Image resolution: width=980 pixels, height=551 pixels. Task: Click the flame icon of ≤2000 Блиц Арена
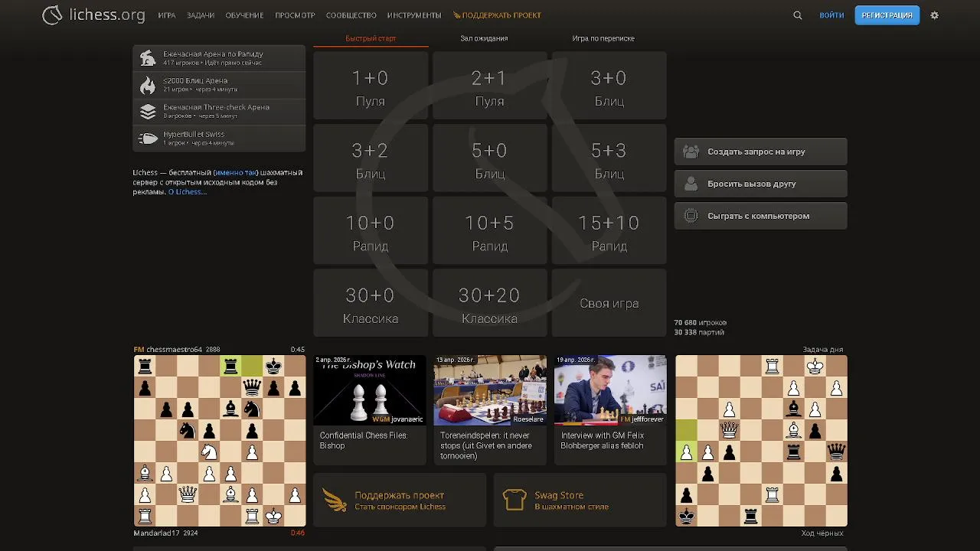click(148, 85)
